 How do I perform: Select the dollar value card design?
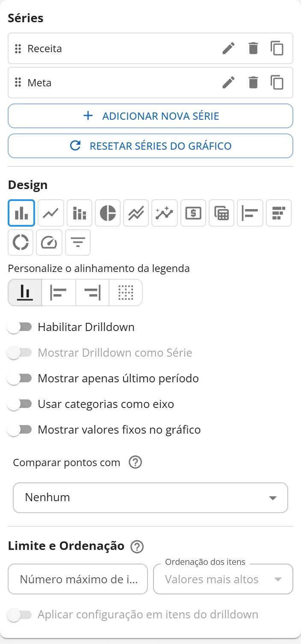pos(193,213)
